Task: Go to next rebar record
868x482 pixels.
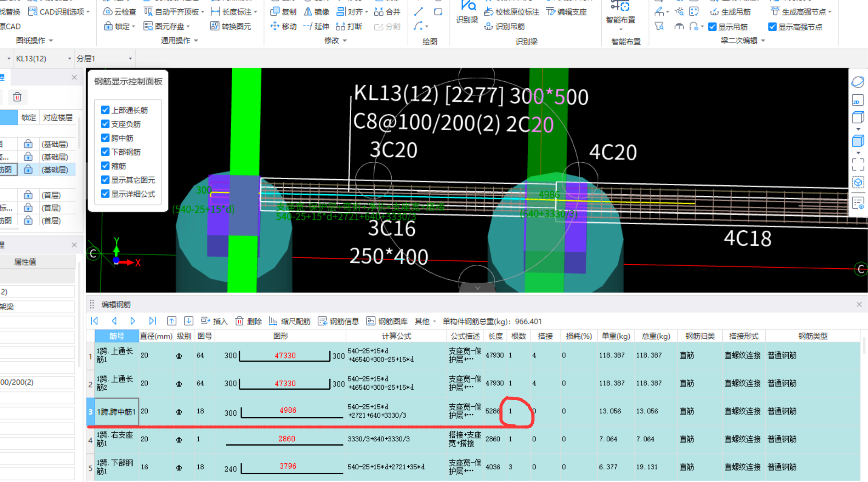Action: tap(132, 321)
